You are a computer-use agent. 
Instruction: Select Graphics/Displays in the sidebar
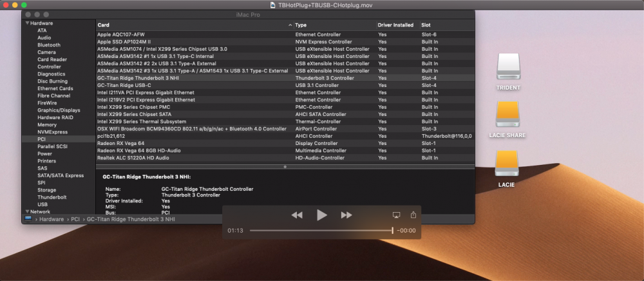click(x=59, y=110)
